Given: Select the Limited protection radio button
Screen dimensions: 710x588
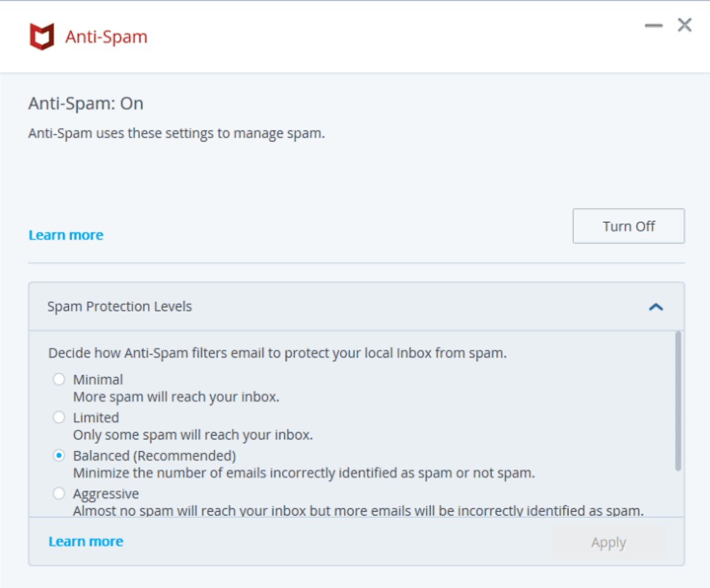Looking at the screenshot, I should (59, 417).
